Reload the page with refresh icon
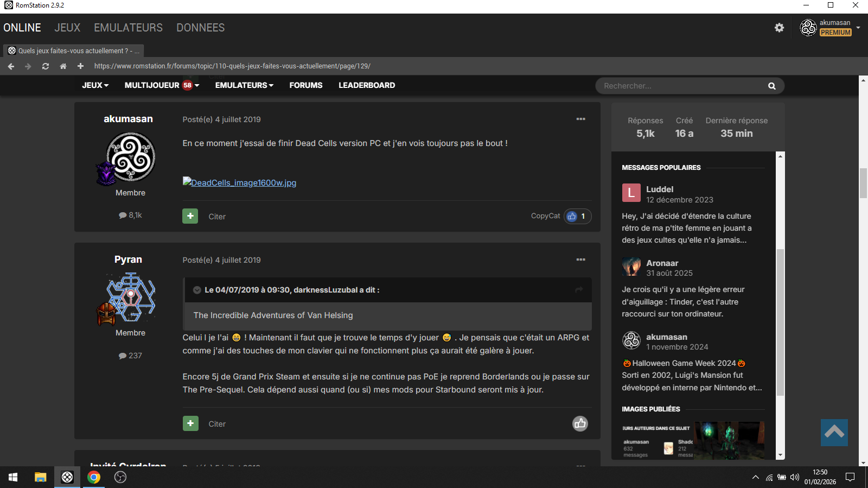Screen dimensions: 868x488 pos(46,66)
